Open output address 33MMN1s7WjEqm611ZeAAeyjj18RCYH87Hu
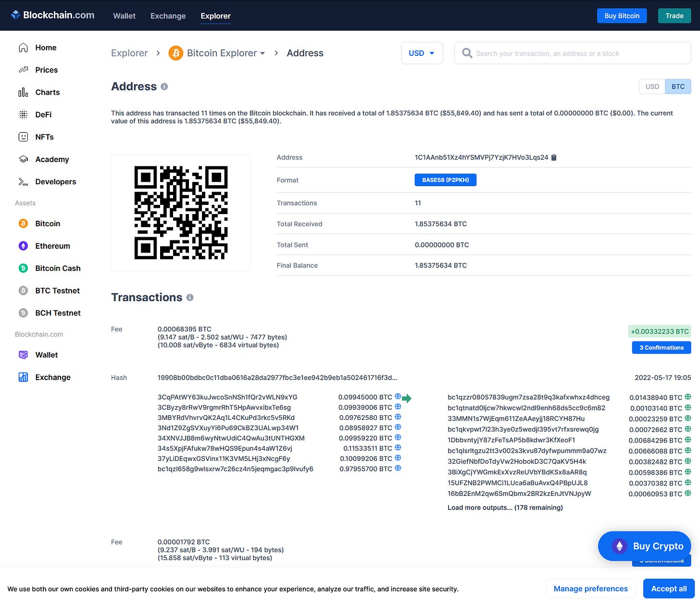 [x=516, y=418]
